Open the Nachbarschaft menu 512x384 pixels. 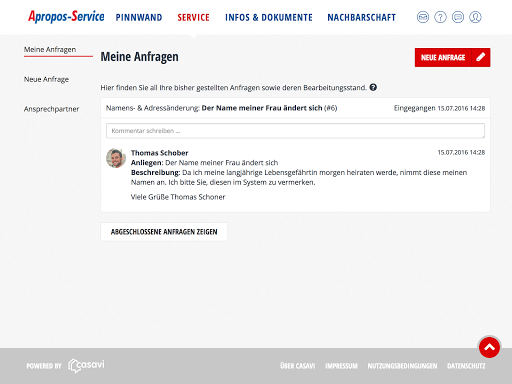tap(361, 17)
